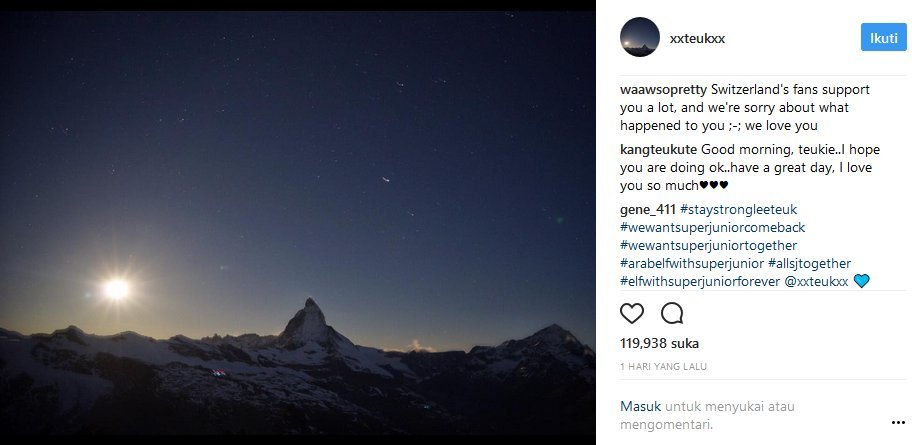912x445 pixels.
Task: Click the #arabelfwithsuperjunior hashtag
Action: 692,263
